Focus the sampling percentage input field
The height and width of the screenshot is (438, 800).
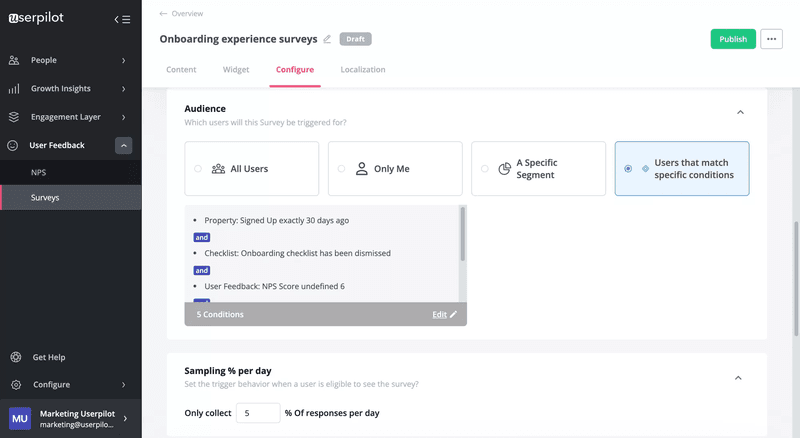pos(258,413)
